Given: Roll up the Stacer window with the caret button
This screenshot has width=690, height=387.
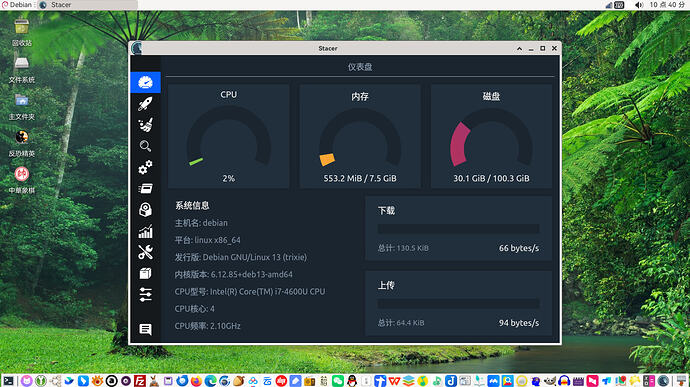Looking at the screenshot, I should click(519, 48).
